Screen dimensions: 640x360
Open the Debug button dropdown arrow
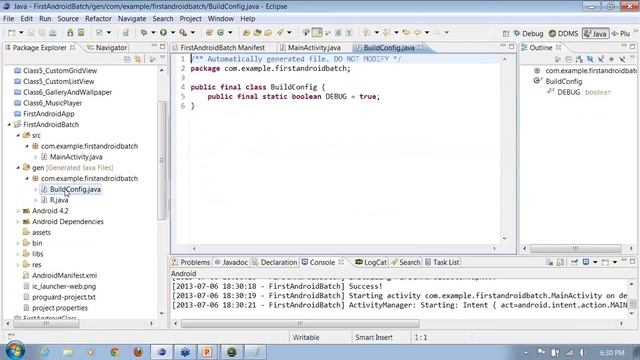[153, 33]
